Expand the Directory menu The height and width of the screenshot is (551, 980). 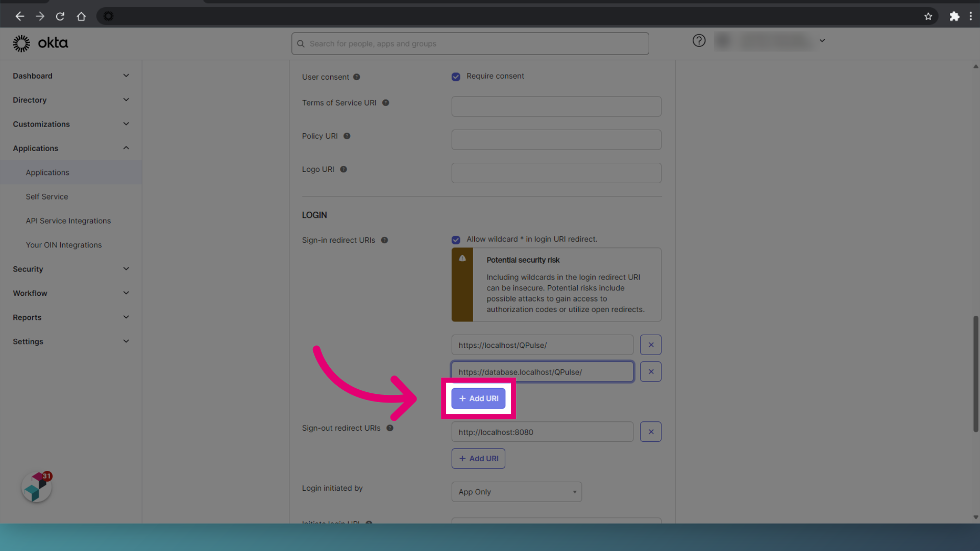(x=71, y=100)
